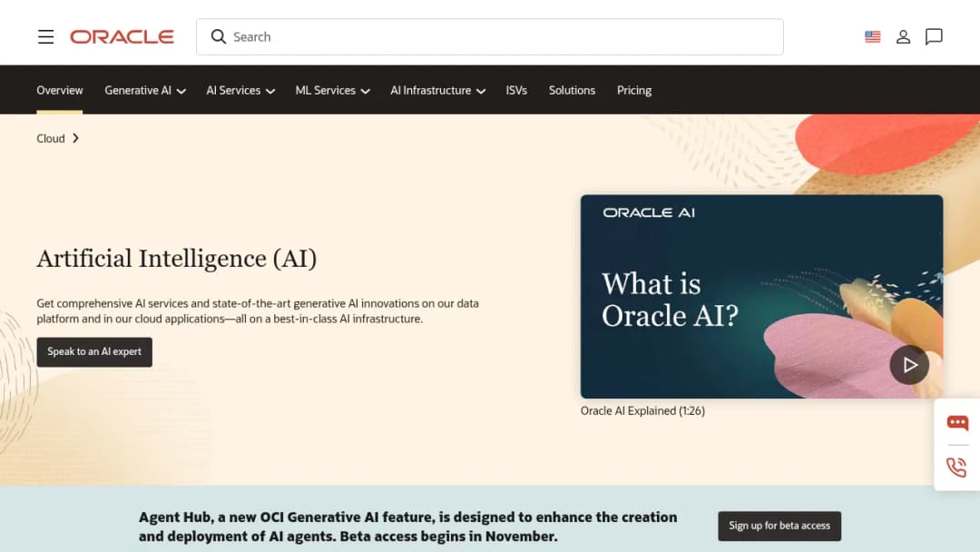Go to the Cloud breadcrumb link
This screenshot has height=552, width=980.
[51, 138]
